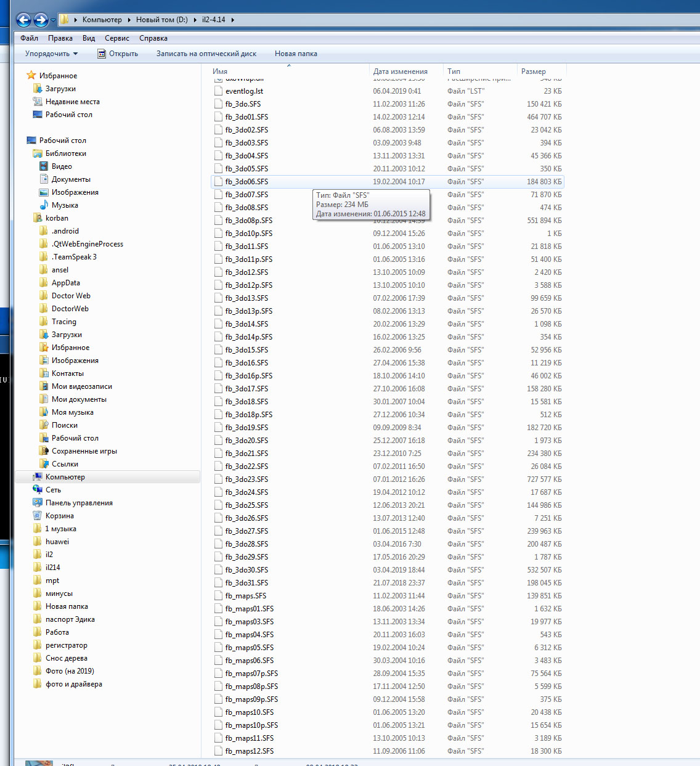Click the fb_maps12.SFS file icon
Screen dimensions: 700x766
218,751
